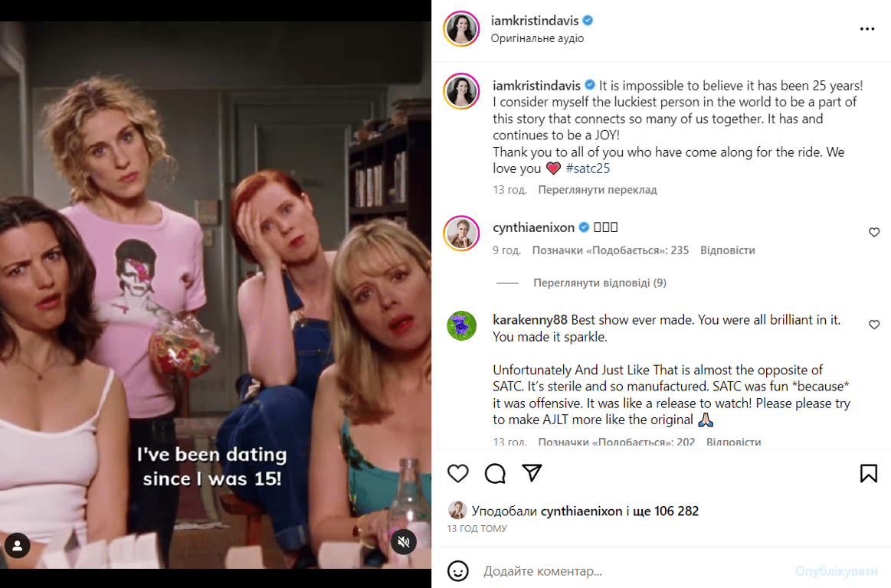Open the Оригінальне аудіо audio page
The height and width of the screenshot is (588, 891).
537,38
